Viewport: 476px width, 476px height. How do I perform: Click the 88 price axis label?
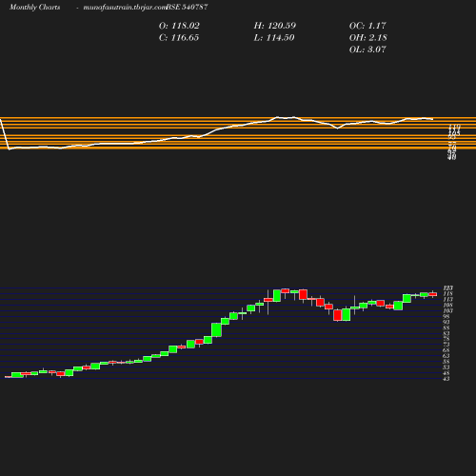click(x=446, y=327)
